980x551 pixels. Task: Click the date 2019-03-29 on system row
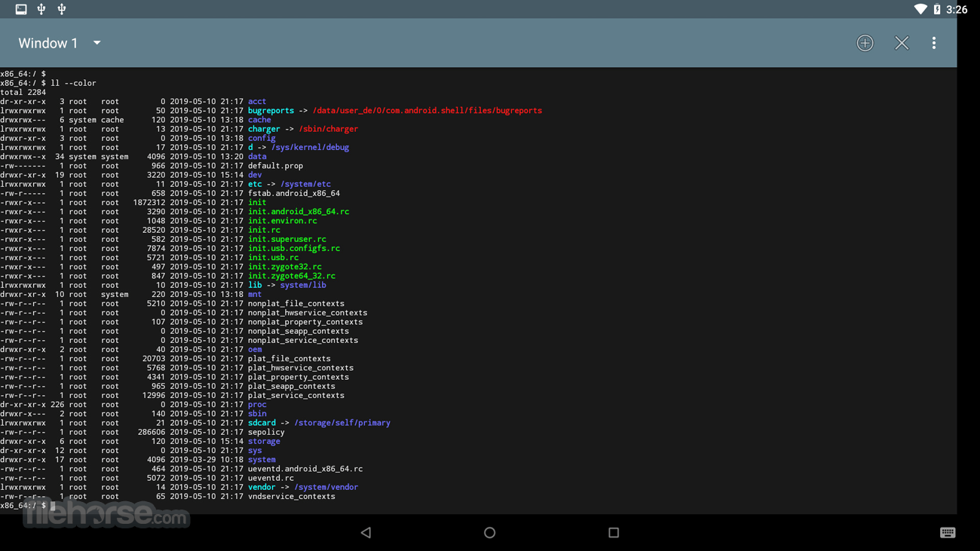click(x=193, y=460)
